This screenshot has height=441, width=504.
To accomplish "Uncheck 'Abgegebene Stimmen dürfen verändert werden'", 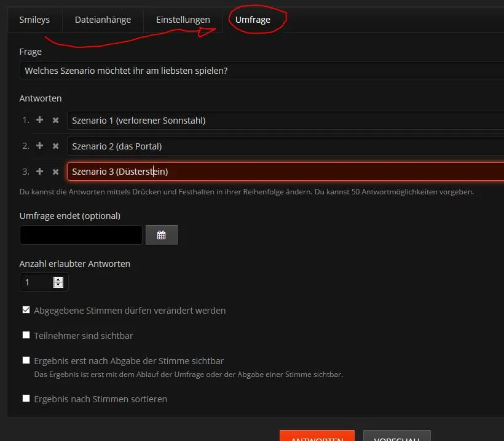I will click(x=26, y=310).
